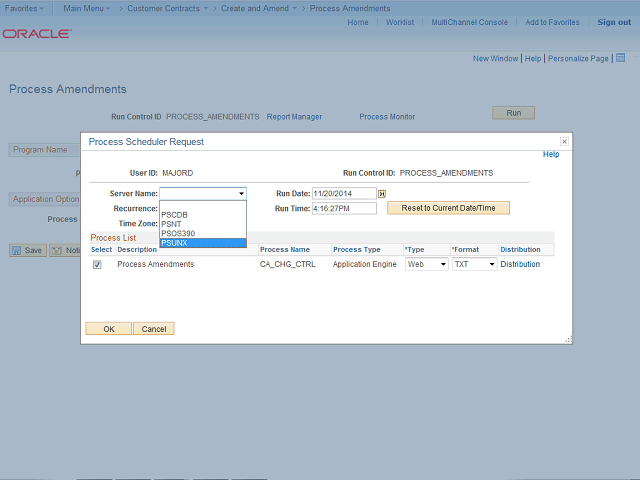
Task: Open a New Window link
Action: tap(496, 58)
